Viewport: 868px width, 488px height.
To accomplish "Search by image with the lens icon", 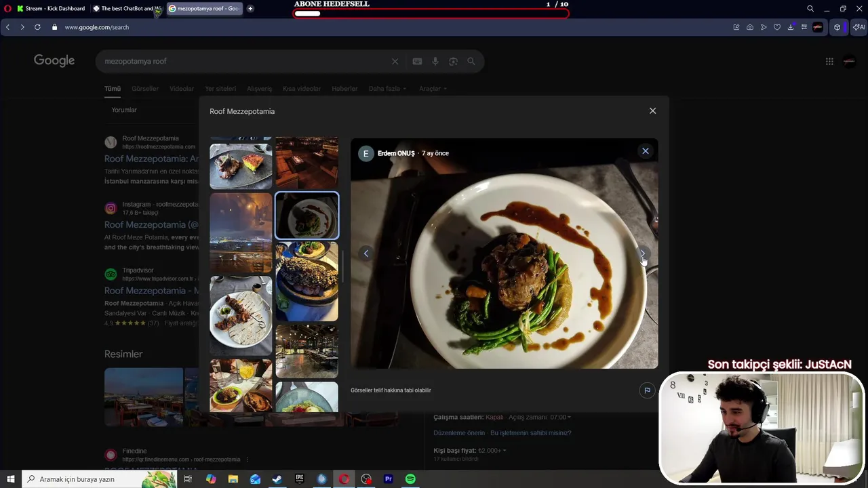I will [x=453, y=61].
